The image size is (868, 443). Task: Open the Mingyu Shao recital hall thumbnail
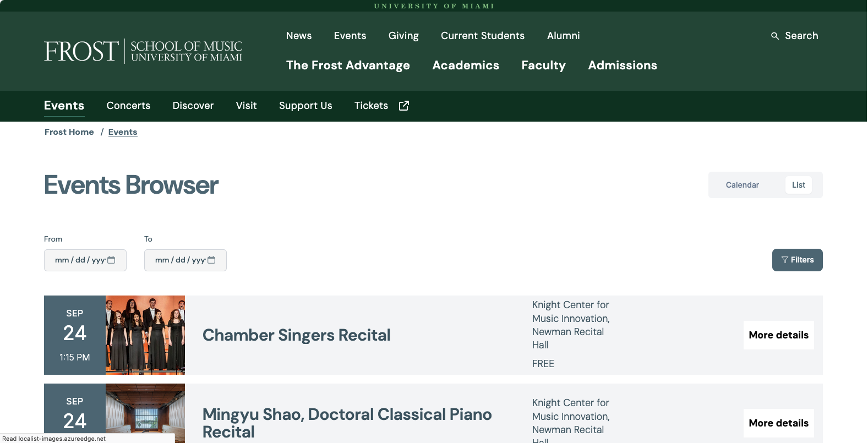click(x=145, y=413)
